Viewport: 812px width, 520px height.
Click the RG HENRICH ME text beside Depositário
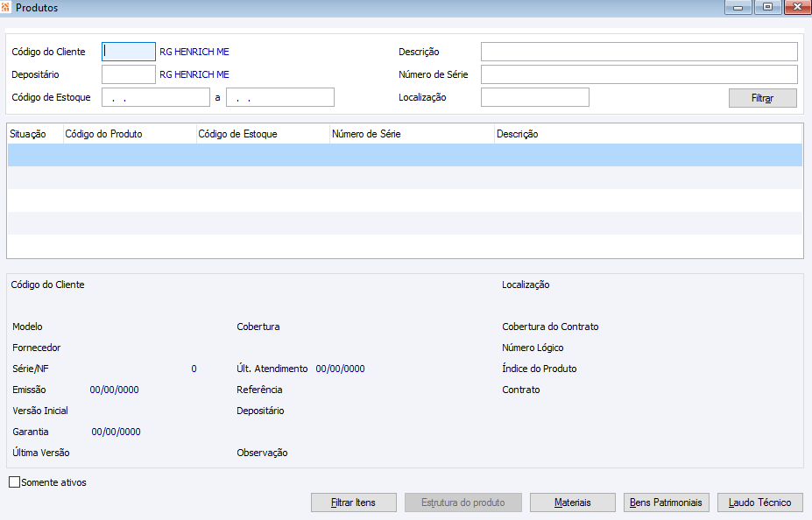pos(194,74)
